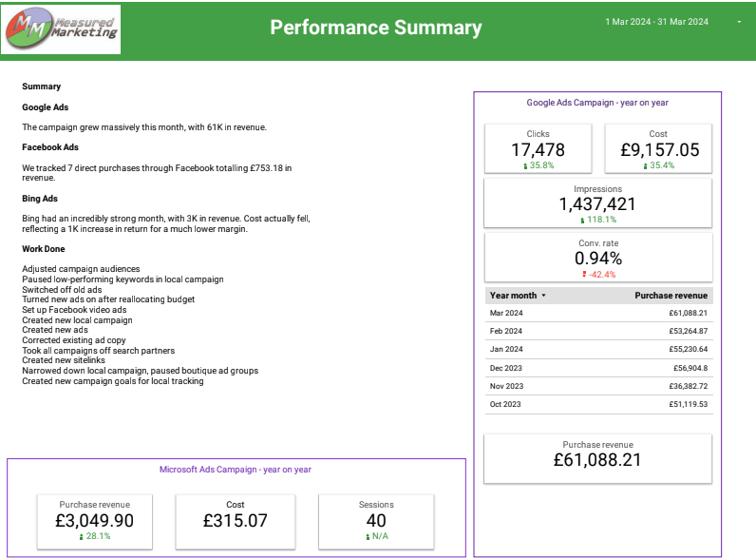Click the 28.1% purchase revenue change indicator

(x=95, y=536)
